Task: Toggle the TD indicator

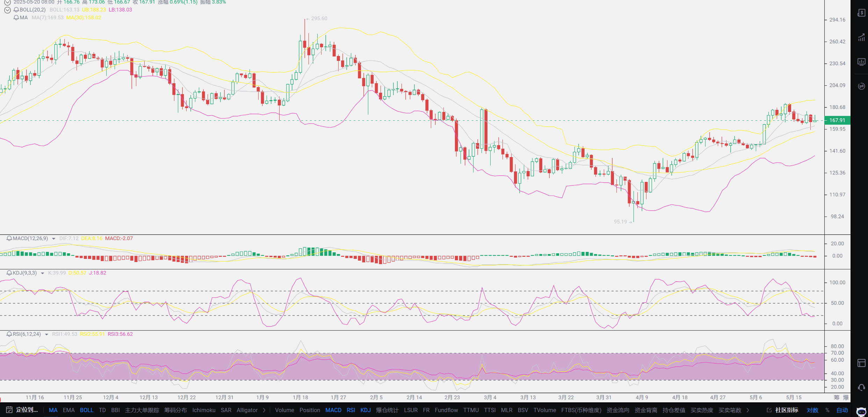Action: pyautogui.click(x=102, y=410)
